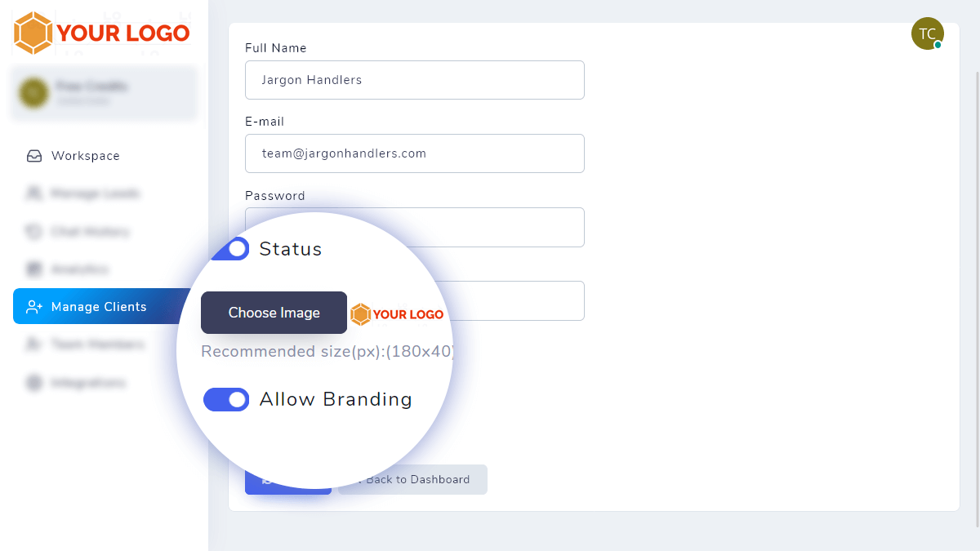Screen dimensions: 980x551
Task: Click the Back to Dashboard button
Action: (416, 480)
